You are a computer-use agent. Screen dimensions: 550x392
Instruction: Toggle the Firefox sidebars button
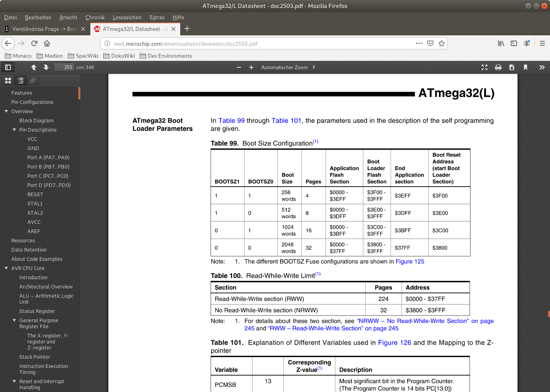coord(514,43)
